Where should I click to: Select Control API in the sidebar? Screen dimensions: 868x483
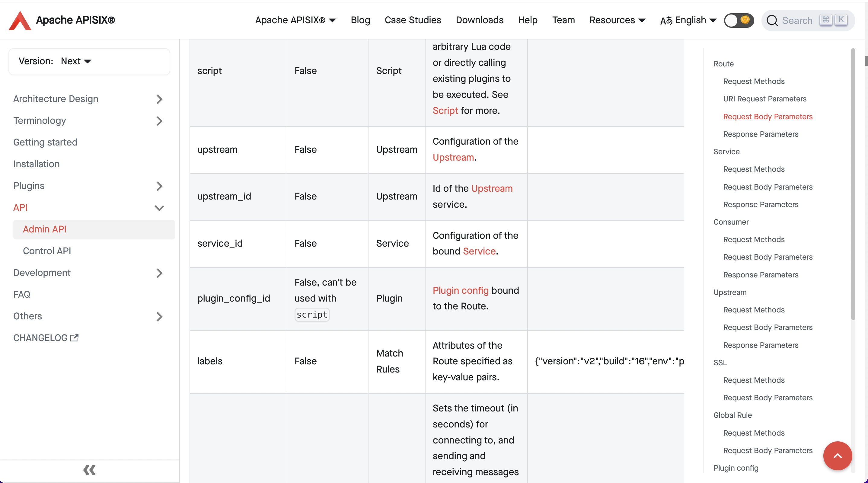click(x=47, y=251)
